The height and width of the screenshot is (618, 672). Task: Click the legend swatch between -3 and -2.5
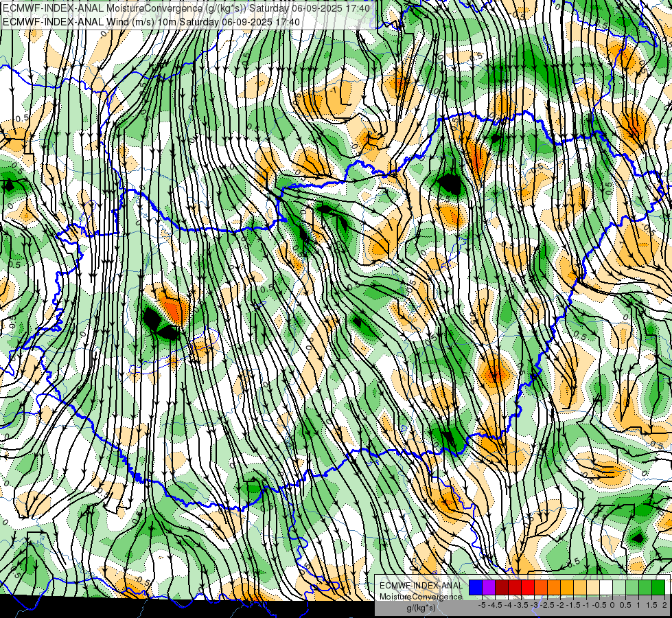click(541, 587)
